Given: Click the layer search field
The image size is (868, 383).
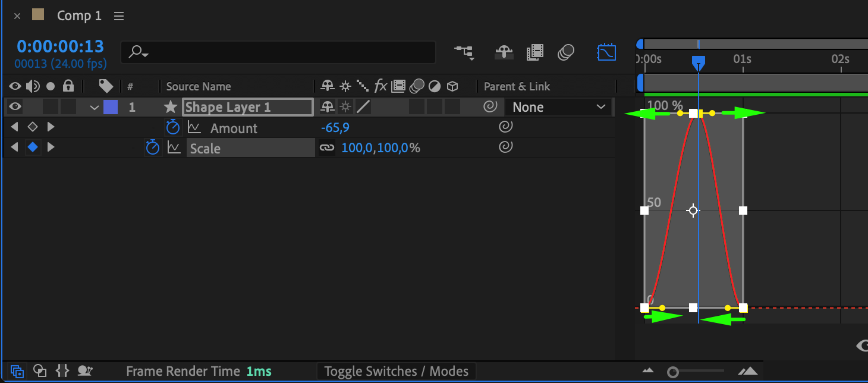Looking at the screenshot, I should 278,52.
